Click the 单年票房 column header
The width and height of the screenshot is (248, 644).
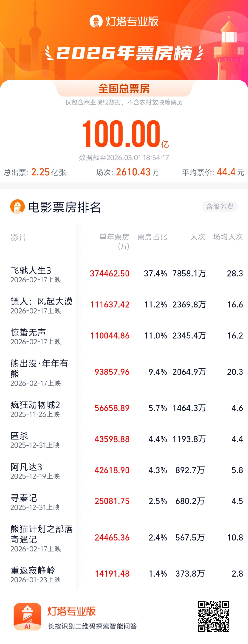coord(114,237)
